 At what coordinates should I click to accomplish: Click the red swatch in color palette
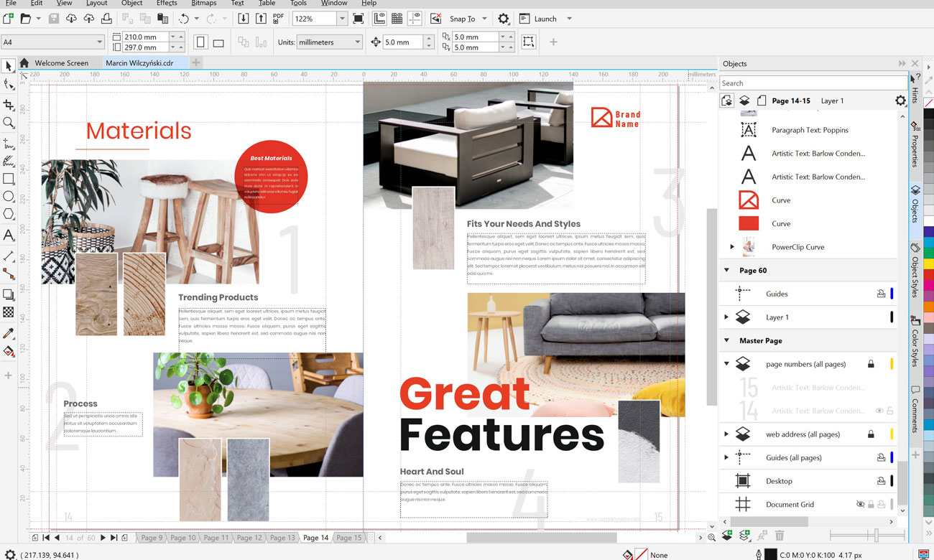click(x=928, y=274)
